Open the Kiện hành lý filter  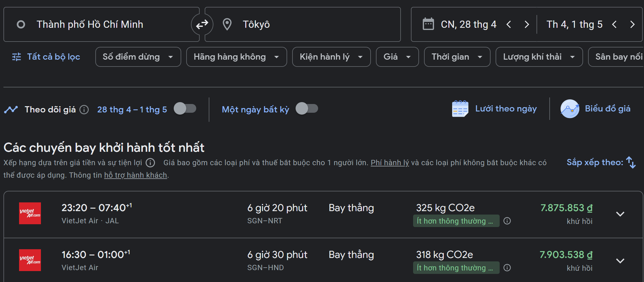[331, 57]
